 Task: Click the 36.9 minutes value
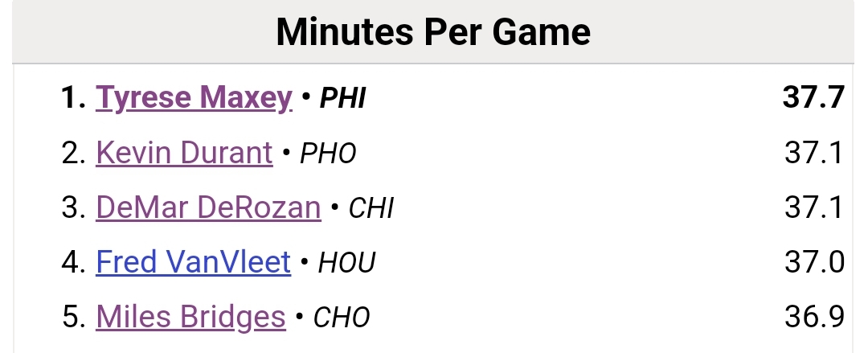(x=814, y=317)
